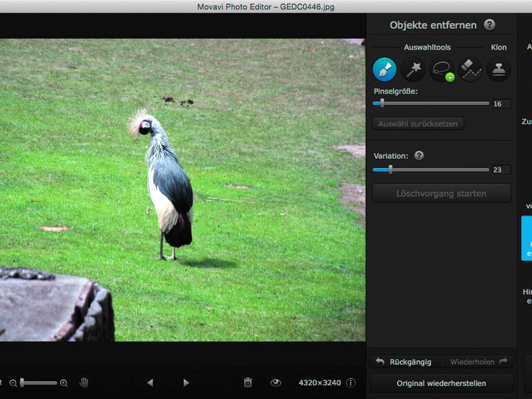
Task: Open the Lasso tool dropdown arrow
Action: pyautogui.click(x=450, y=77)
